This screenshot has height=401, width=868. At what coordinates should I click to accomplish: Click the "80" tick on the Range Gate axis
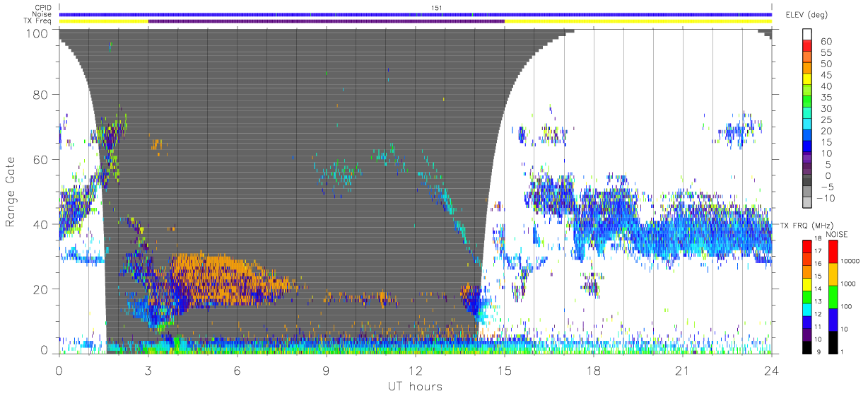(40, 94)
